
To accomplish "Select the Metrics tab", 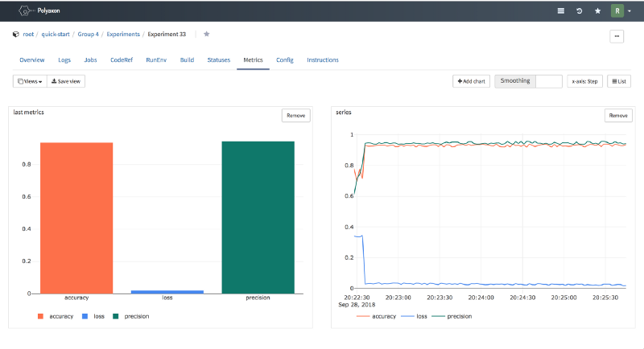I will pos(253,60).
